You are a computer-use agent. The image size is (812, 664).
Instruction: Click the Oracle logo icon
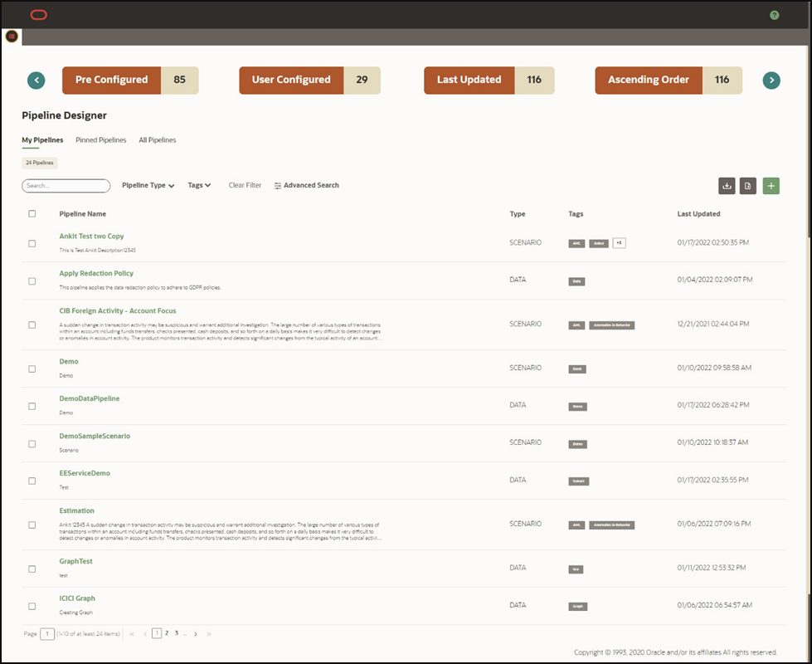[x=39, y=15]
